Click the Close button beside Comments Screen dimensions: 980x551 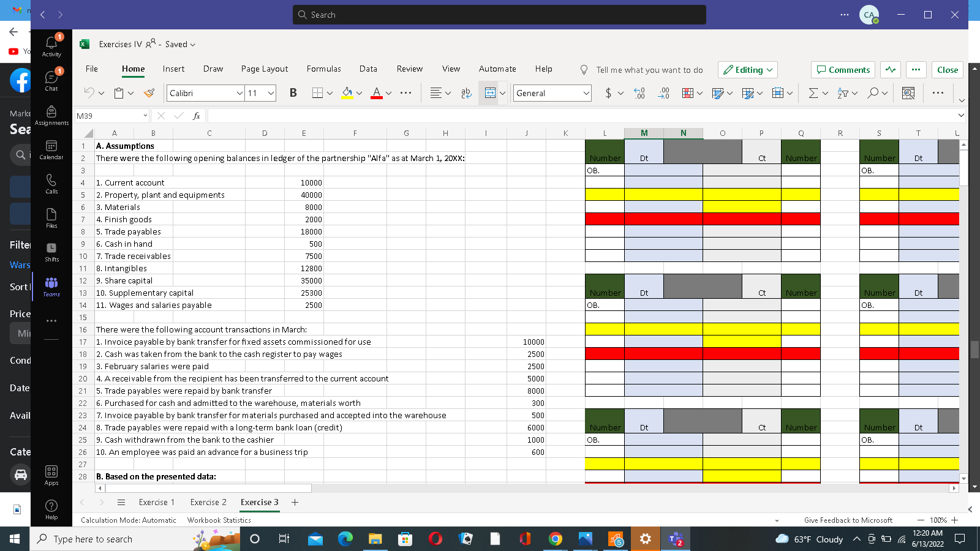(947, 70)
